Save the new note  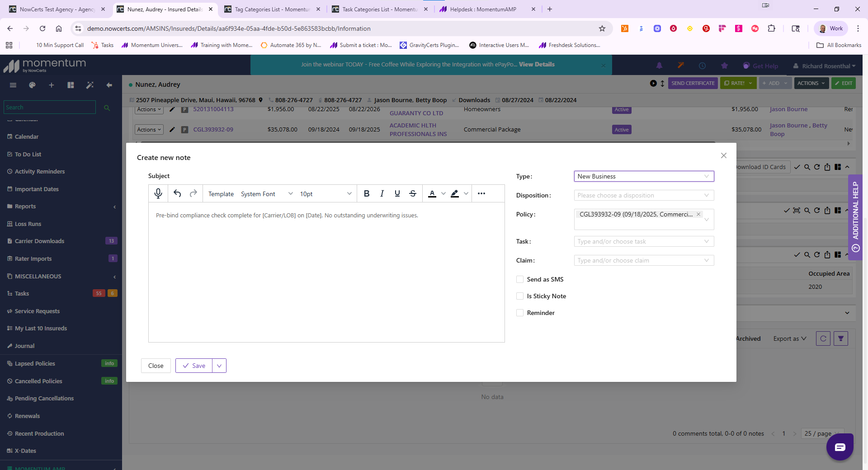click(x=194, y=366)
